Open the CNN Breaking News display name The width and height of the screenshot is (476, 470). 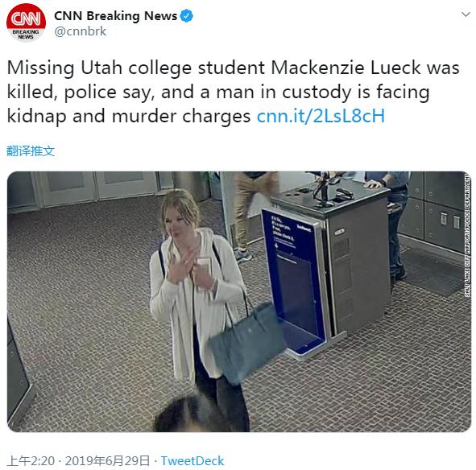tap(115, 16)
